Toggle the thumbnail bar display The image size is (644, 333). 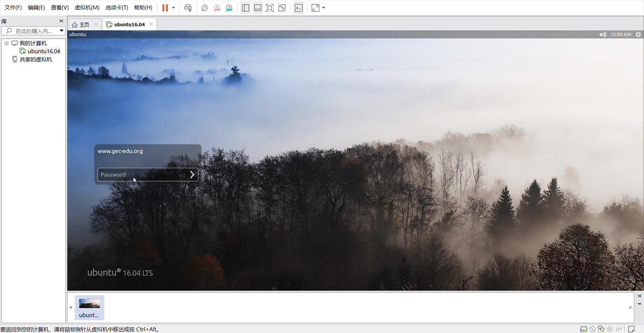[258, 8]
